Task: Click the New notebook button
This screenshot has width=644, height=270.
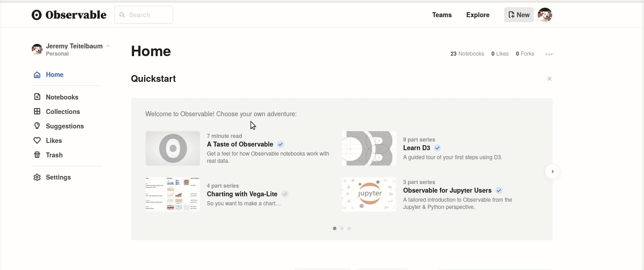Action: [x=519, y=15]
